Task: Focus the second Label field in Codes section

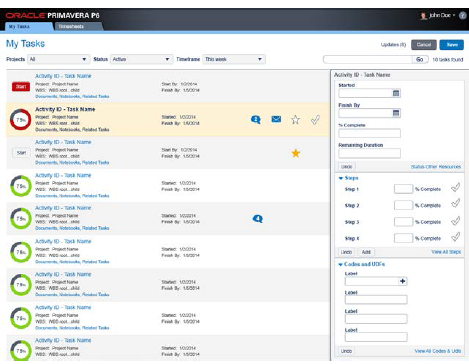Action: 376,300
